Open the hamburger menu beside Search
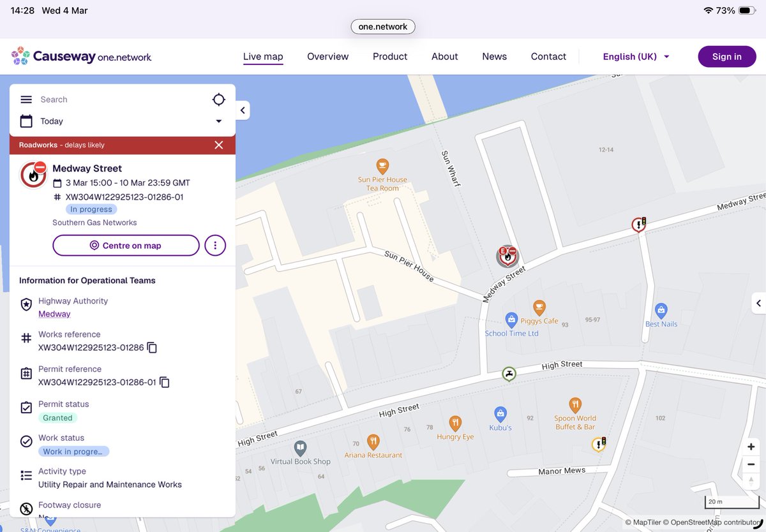 click(x=26, y=100)
